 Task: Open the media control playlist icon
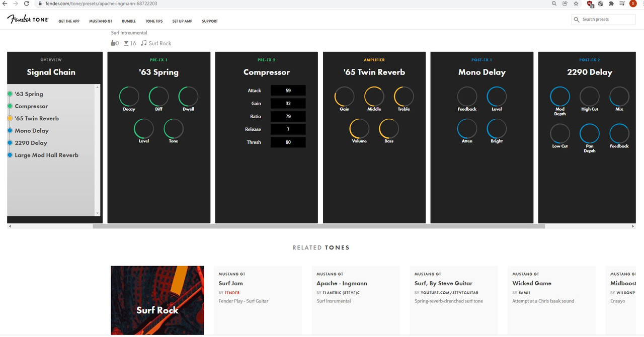[x=622, y=4]
